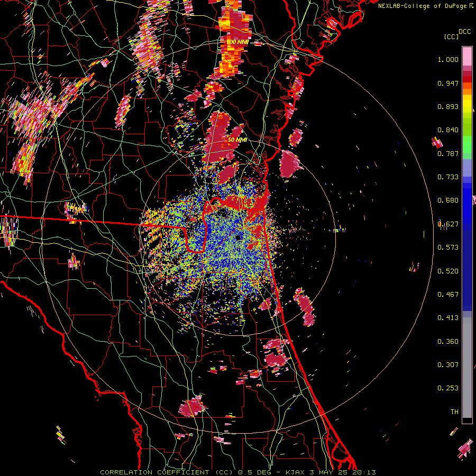Select the 0.520 scale value
The image size is (476, 476).
pos(448,271)
